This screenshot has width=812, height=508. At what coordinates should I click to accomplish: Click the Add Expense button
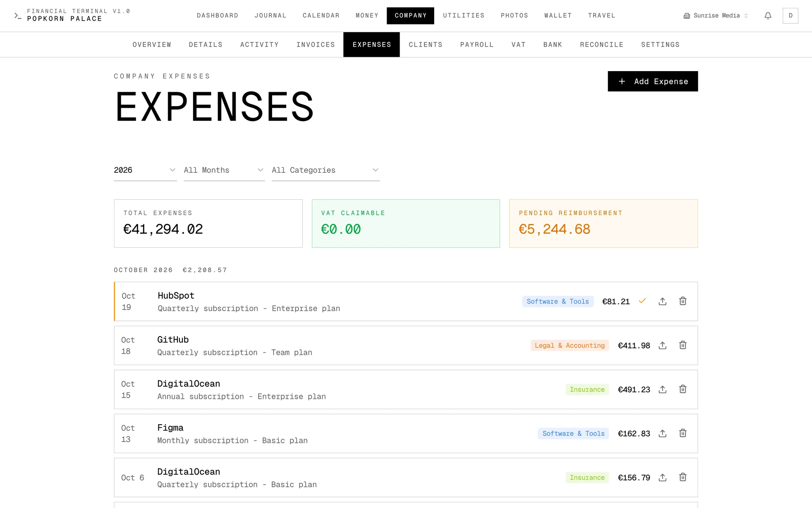(653, 81)
